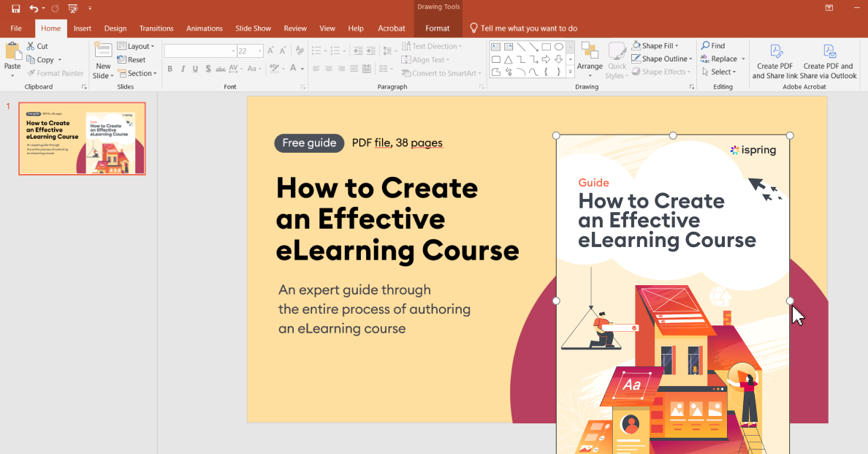Click the Paste clipboard icon
This screenshot has width=868, height=454.
[x=12, y=52]
